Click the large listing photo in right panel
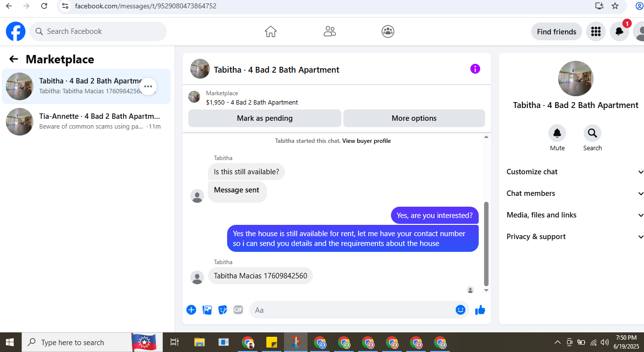Screen dimensions: 644x352 pyautogui.click(x=576, y=79)
